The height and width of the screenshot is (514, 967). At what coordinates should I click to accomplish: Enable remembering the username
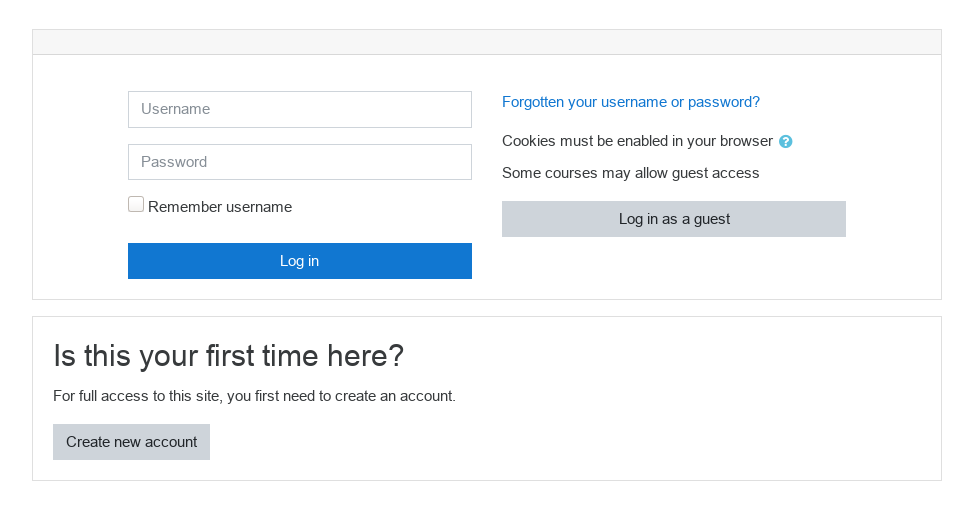[136, 204]
